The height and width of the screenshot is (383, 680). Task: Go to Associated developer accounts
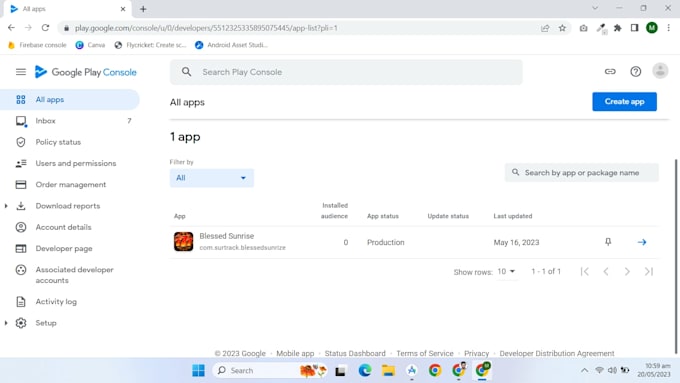click(75, 275)
